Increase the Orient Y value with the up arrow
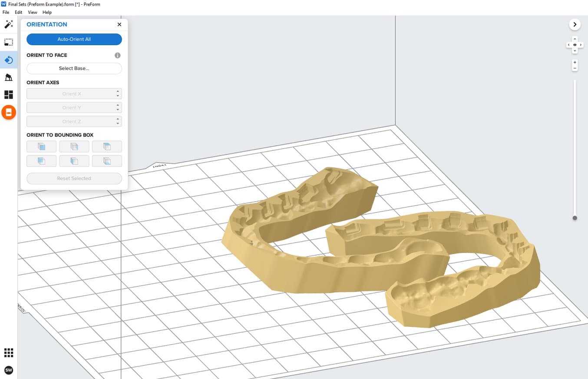588x379 pixels. click(118, 105)
